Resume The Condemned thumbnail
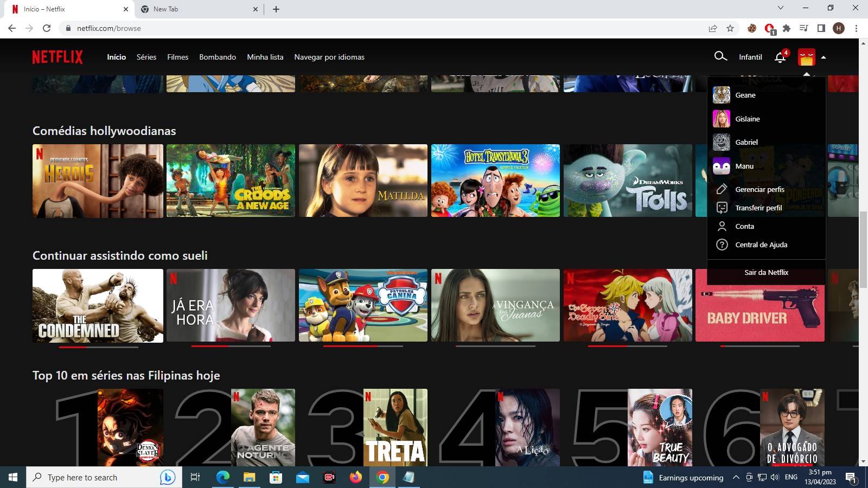Image resolution: width=868 pixels, height=488 pixels. click(x=98, y=306)
